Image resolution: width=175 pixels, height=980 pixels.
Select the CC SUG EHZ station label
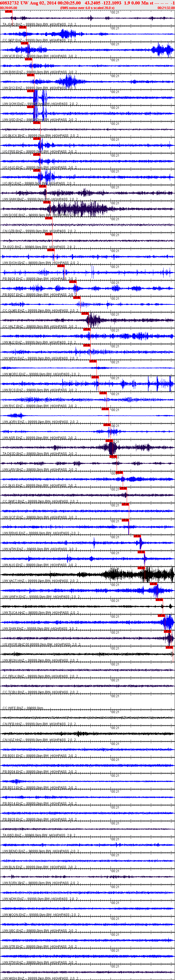[x=40, y=486]
